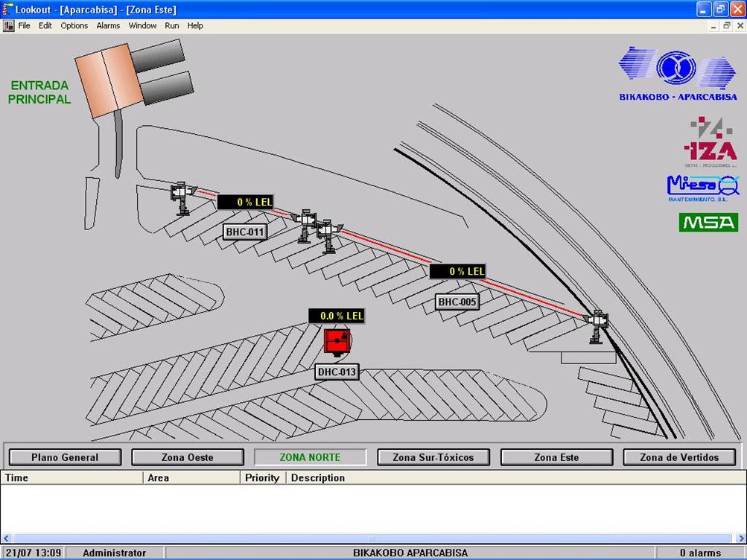Open the ZONA NORTE panel

click(310, 457)
